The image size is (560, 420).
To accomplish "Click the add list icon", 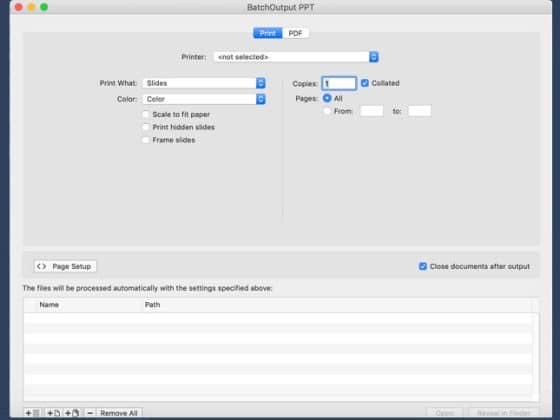I will pos(33,413).
